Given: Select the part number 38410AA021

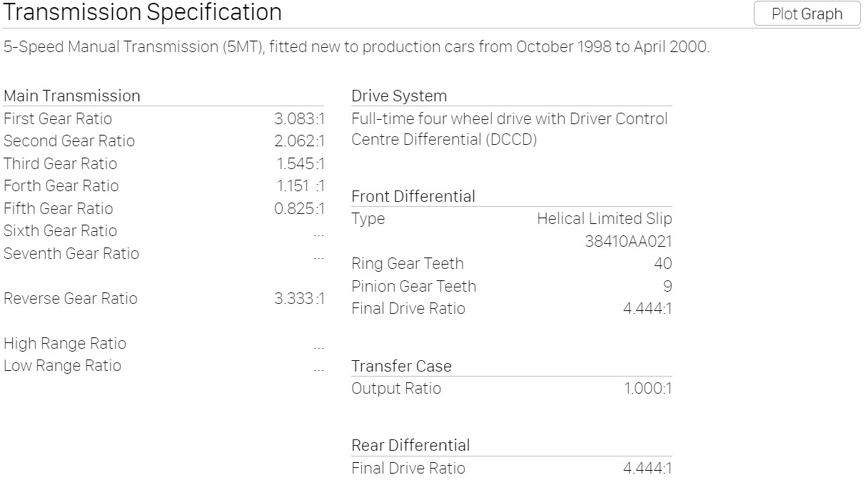Looking at the screenshot, I should (x=628, y=242).
